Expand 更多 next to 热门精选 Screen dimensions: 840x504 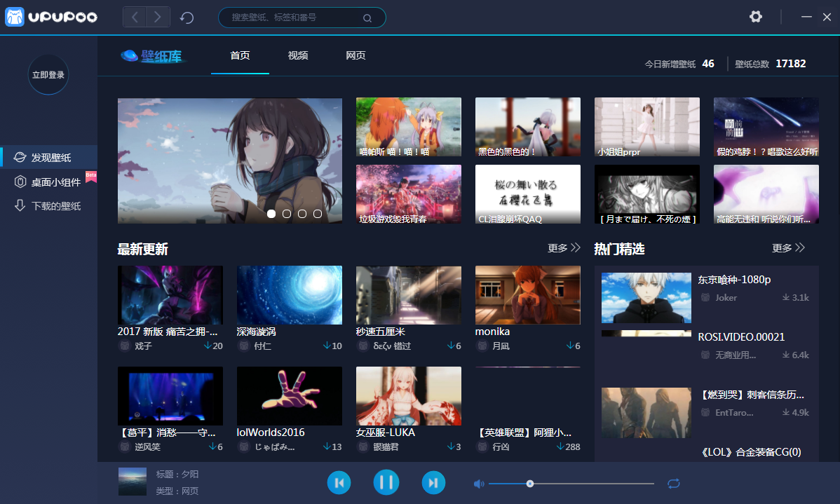pos(788,248)
